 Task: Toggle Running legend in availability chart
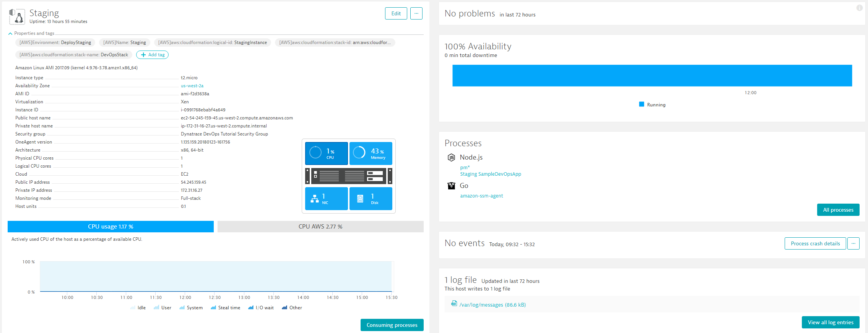[x=652, y=104]
